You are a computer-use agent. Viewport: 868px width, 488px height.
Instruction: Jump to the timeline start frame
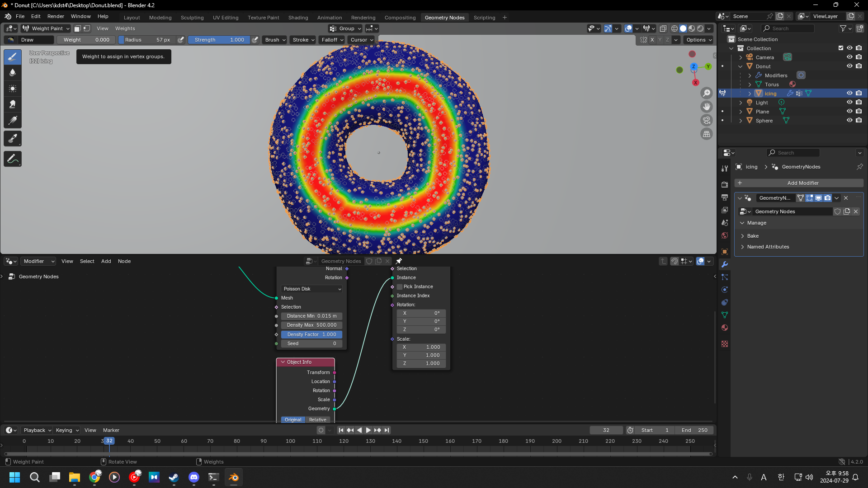click(x=341, y=430)
